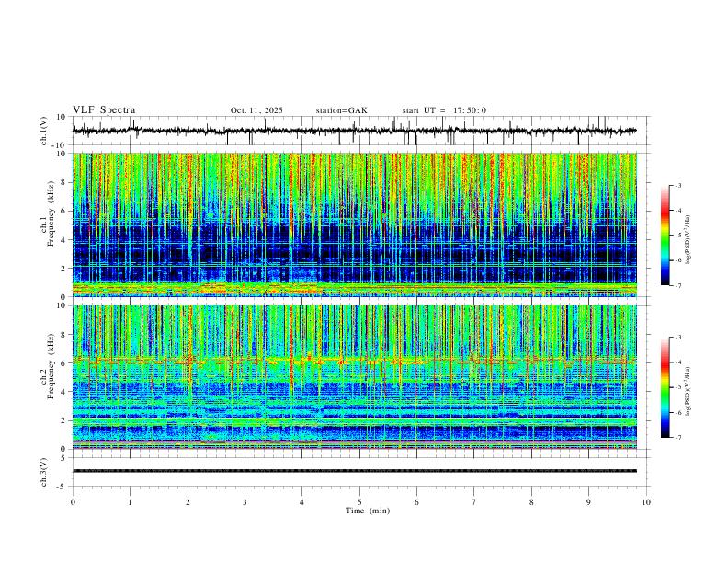Image resolution: width=728 pixels, height=563 pixels.
Task: Click the '1' tick on the time axis
Action: (x=130, y=502)
